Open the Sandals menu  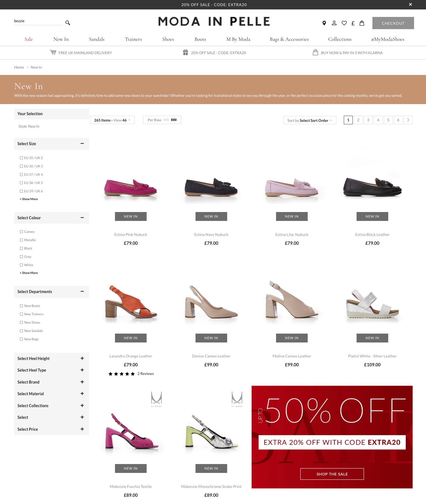click(x=97, y=39)
